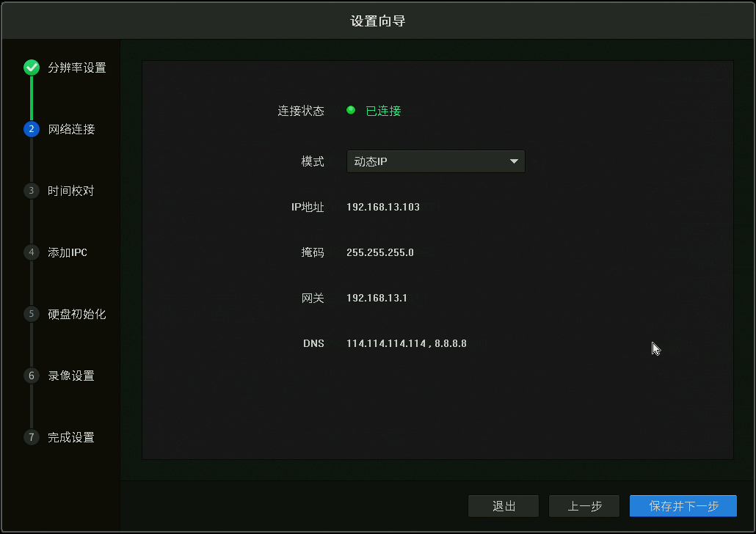Click the step 3 circle icon
The height and width of the screenshot is (534, 756).
[31, 191]
